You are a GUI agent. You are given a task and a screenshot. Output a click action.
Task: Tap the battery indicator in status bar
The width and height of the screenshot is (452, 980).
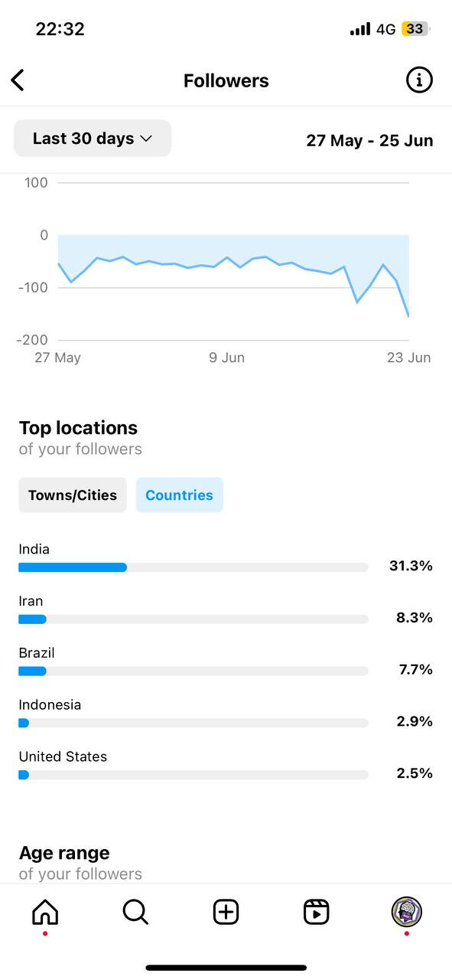[415, 29]
